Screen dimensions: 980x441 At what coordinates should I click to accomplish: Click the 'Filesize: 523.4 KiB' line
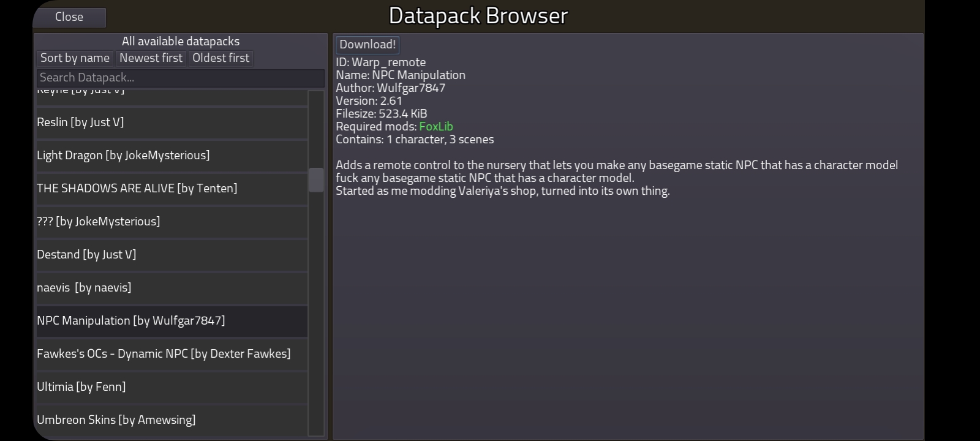(x=381, y=114)
